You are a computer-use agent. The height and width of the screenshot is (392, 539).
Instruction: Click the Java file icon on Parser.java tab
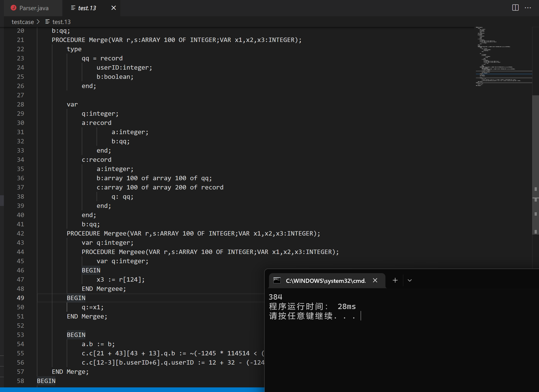[x=14, y=8]
